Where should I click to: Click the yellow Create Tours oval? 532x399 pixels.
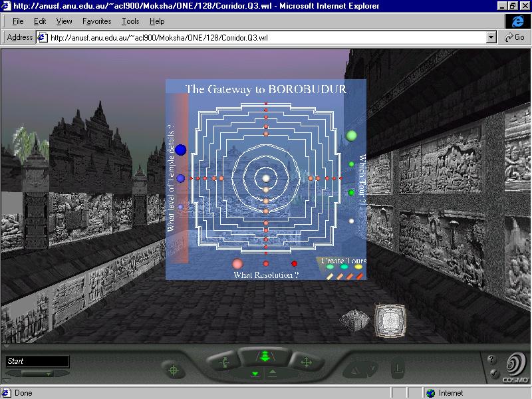[358, 267]
